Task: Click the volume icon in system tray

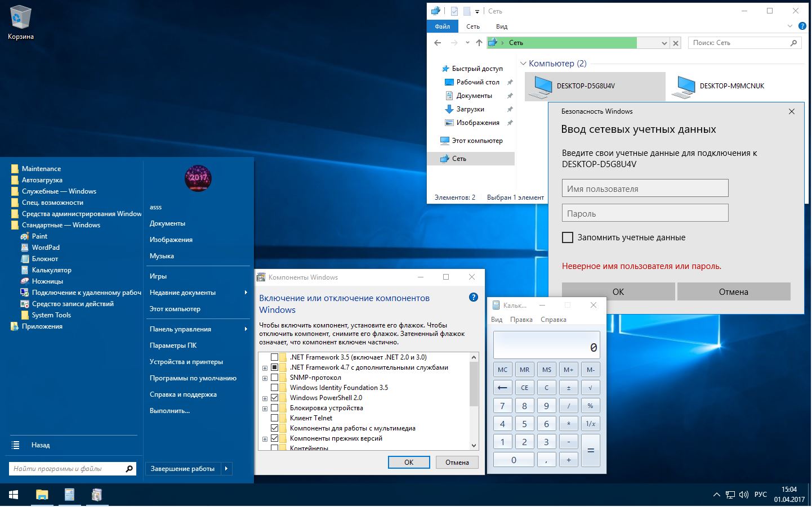Action: (743, 495)
